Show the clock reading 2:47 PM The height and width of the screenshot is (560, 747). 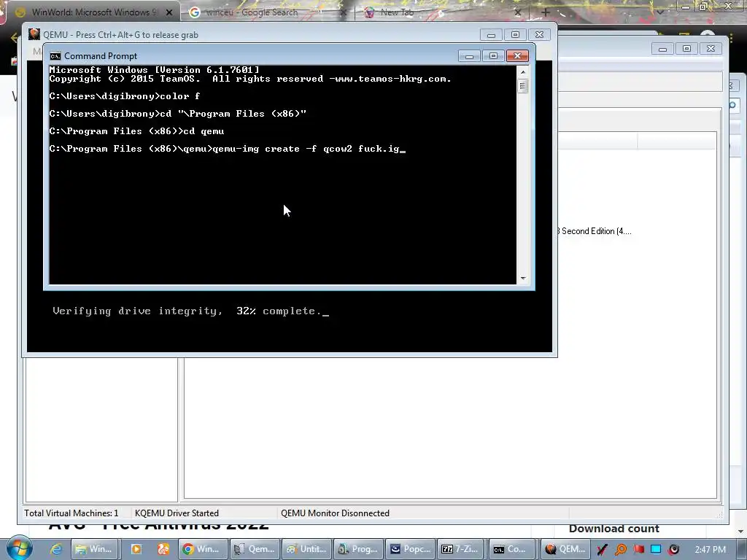(711, 550)
